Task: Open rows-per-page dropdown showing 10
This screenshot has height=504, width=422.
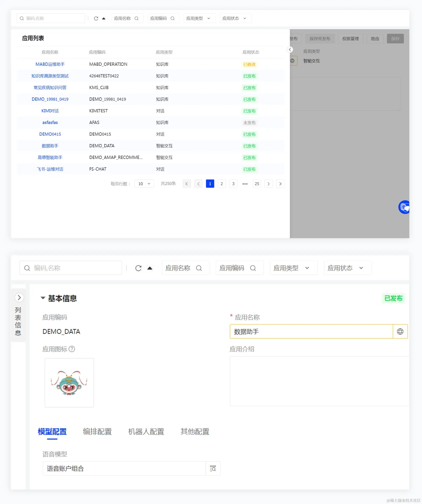Action: pyautogui.click(x=144, y=184)
